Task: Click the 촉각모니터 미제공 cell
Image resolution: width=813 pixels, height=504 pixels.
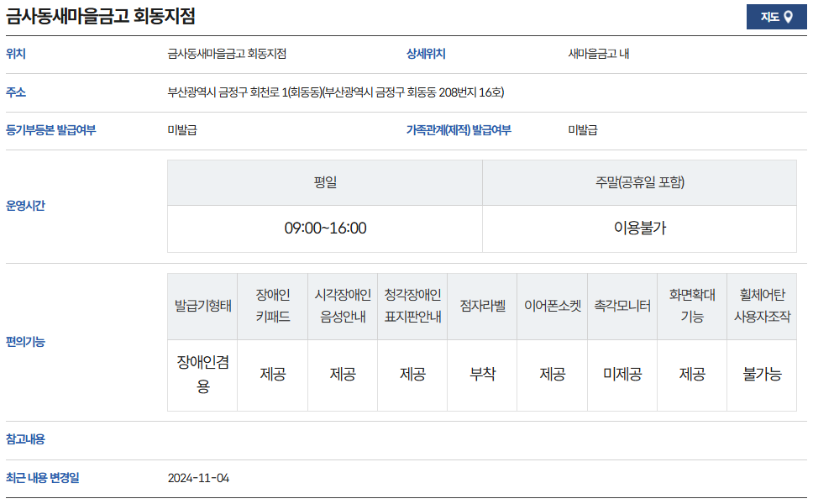Action: pyautogui.click(x=622, y=375)
